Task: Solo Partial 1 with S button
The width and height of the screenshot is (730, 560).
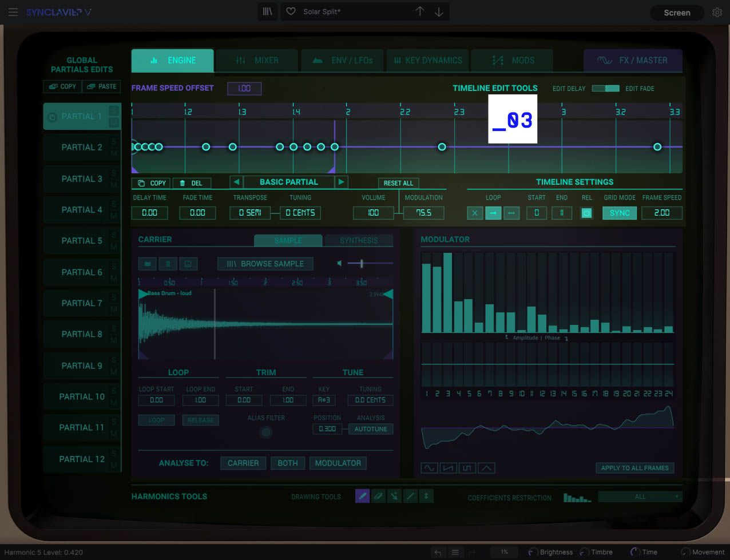Action: point(114,110)
